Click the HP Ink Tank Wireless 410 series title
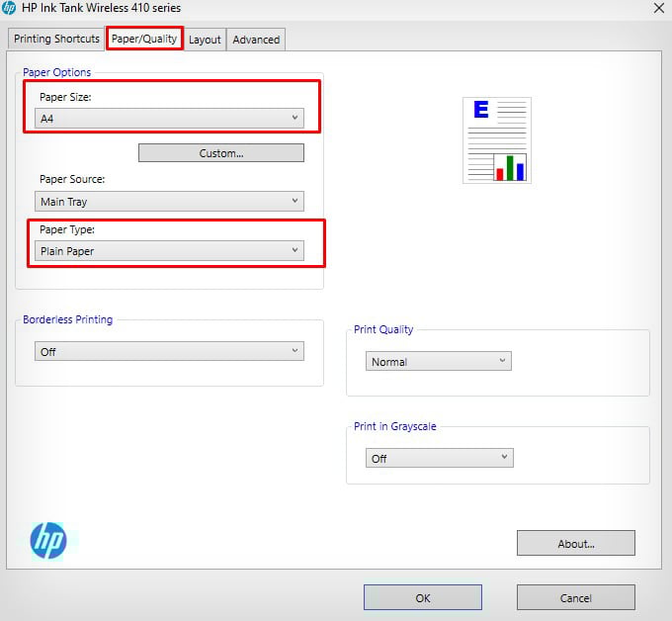Viewport: 672px width, 621px height. click(x=101, y=8)
